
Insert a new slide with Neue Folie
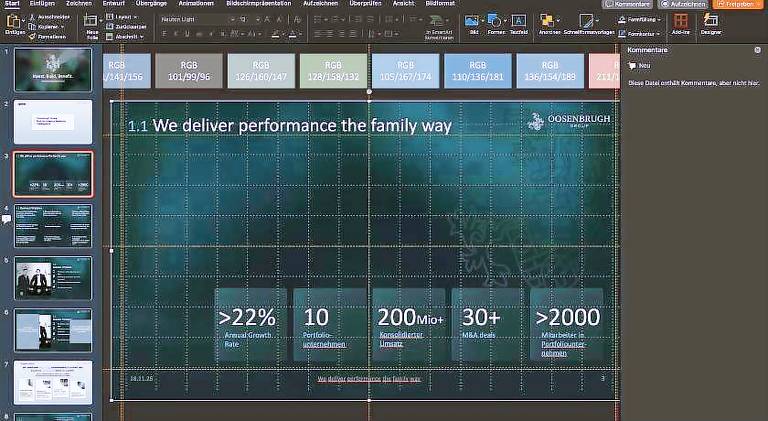(92, 27)
